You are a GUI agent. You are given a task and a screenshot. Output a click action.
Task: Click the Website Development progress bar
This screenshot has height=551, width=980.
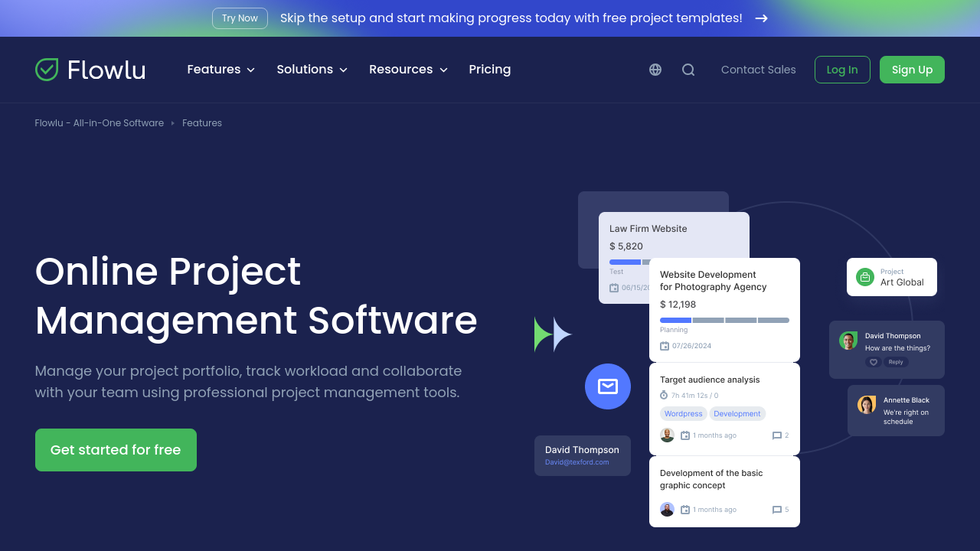tap(724, 320)
